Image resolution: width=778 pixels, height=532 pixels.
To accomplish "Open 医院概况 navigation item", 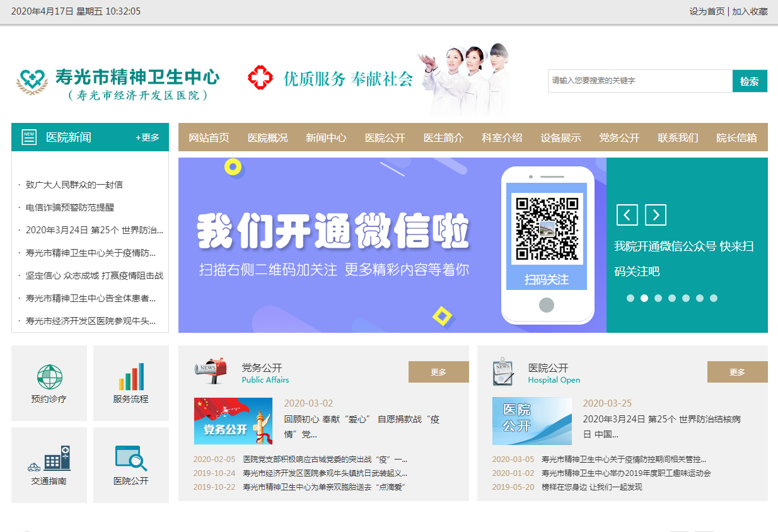I will [x=267, y=137].
